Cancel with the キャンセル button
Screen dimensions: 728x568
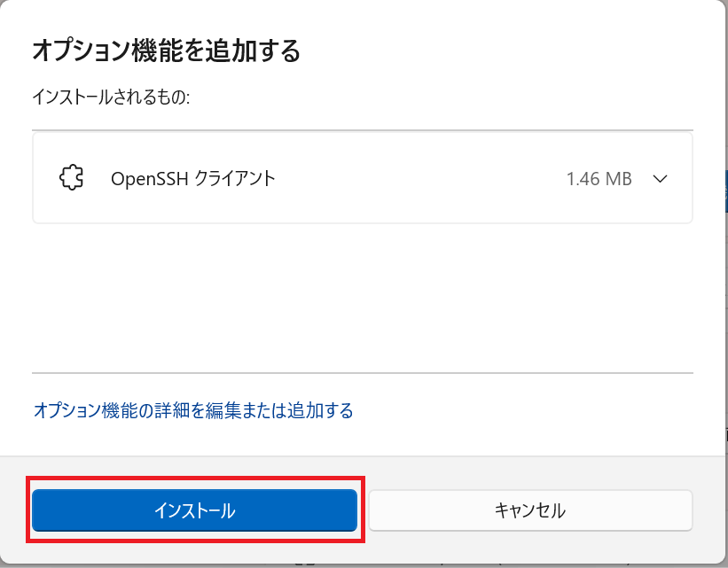529,510
